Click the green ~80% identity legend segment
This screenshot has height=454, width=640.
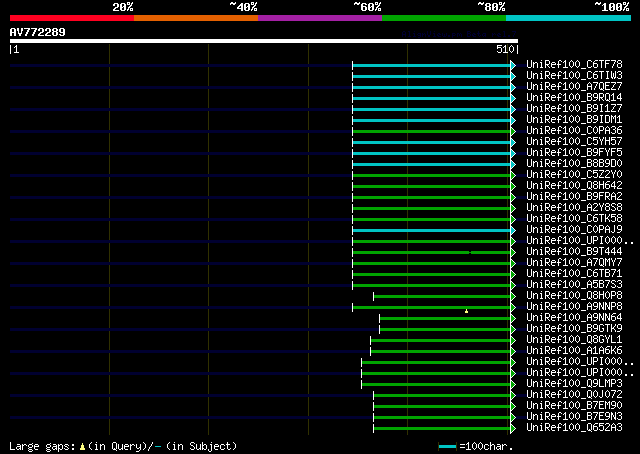click(444, 18)
